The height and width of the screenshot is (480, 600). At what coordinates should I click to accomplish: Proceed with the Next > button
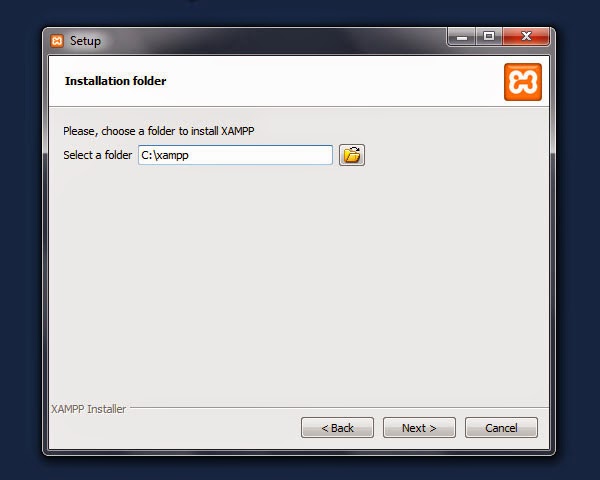pyautogui.click(x=419, y=428)
